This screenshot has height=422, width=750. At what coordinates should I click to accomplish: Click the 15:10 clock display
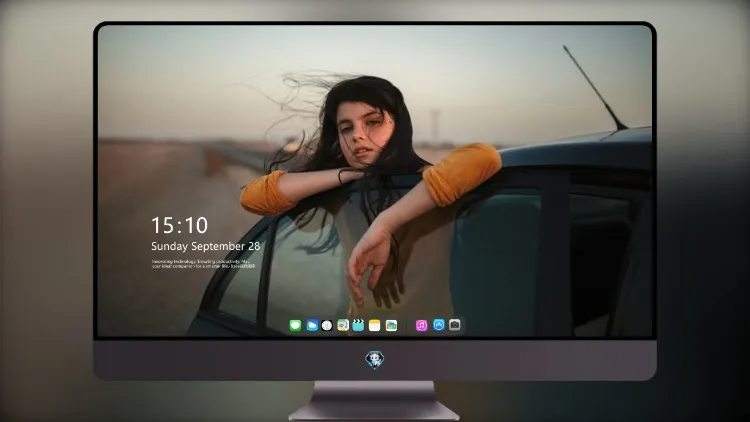(179, 225)
